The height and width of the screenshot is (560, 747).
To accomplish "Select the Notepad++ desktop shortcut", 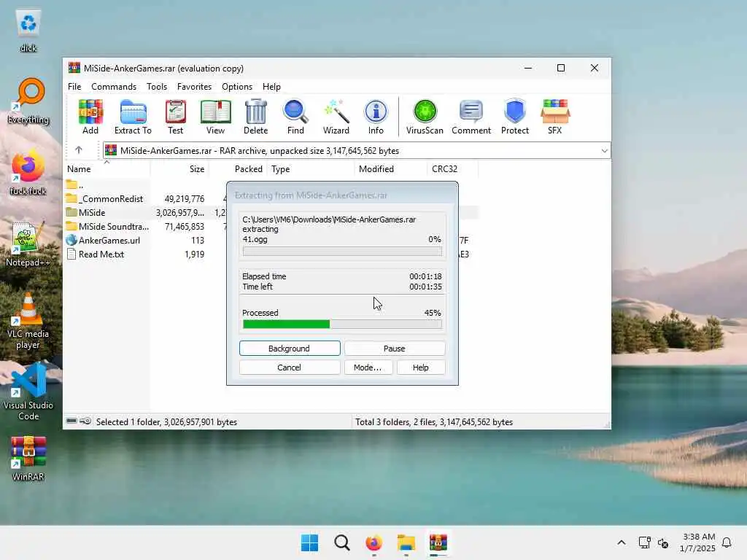I will [x=28, y=244].
